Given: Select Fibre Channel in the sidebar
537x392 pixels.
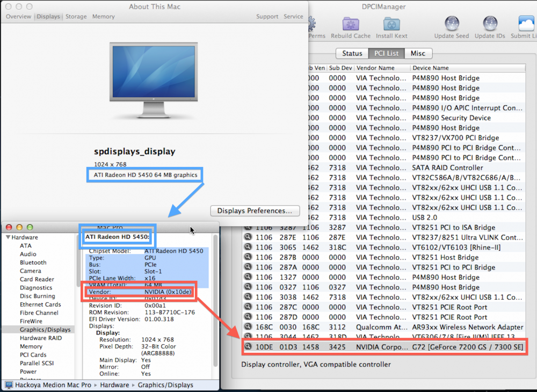Looking at the screenshot, I should pos(39,313).
